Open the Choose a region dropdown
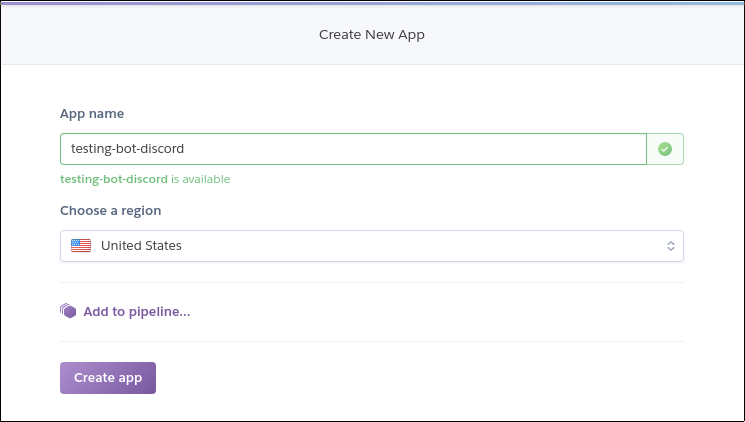 [x=372, y=246]
